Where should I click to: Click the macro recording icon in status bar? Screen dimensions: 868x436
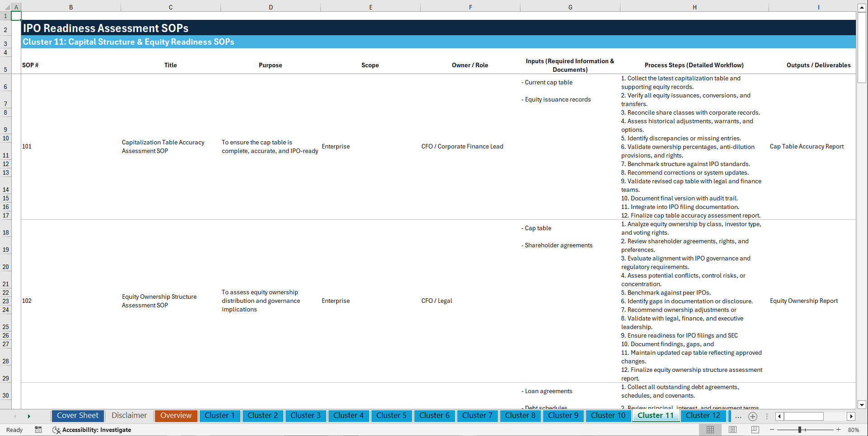point(38,430)
